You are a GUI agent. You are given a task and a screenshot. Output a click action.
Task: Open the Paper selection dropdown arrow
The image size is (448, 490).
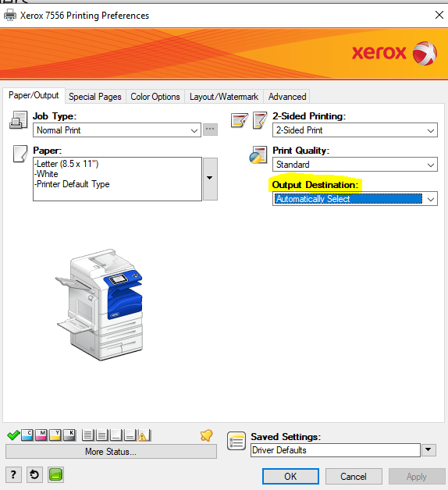(x=210, y=179)
